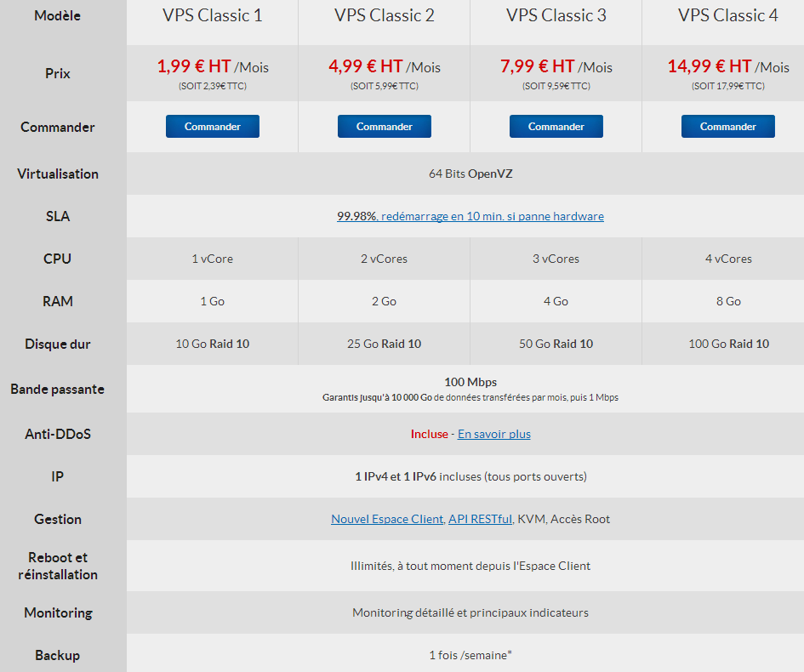
Task: Select the VPS Classic 4 column heading
Action: (x=727, y=15)
